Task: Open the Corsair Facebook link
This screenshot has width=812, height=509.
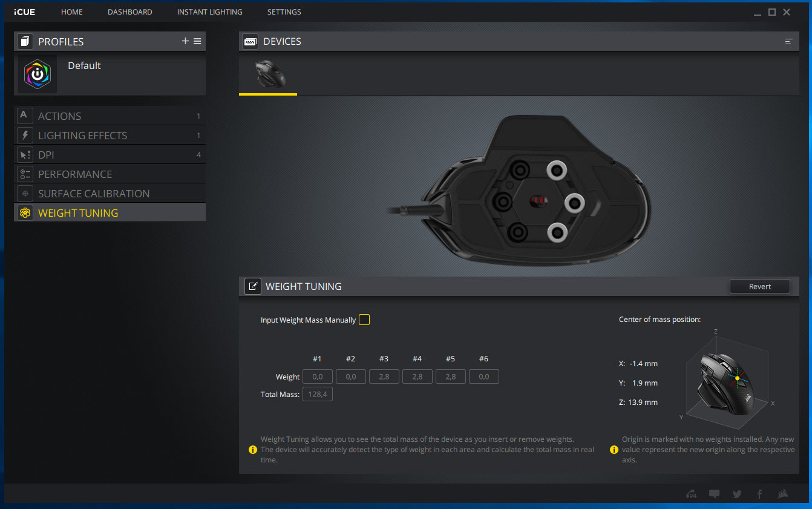Action: [759, 494]
